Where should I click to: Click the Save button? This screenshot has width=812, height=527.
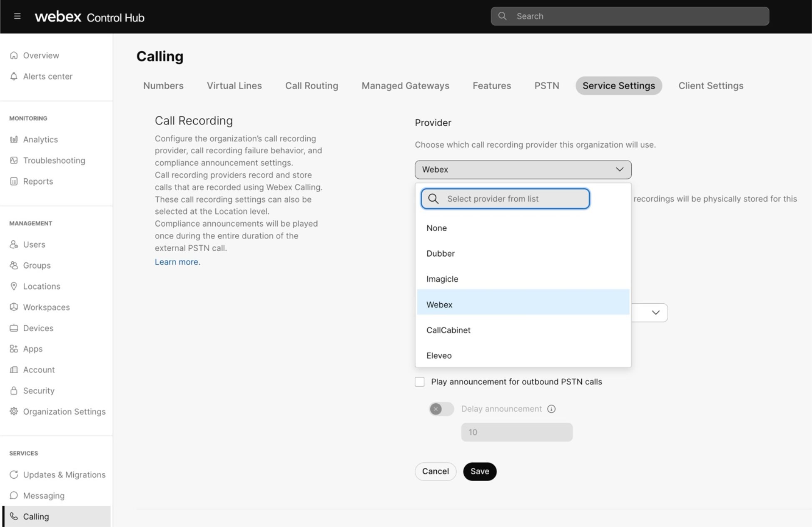480,471
